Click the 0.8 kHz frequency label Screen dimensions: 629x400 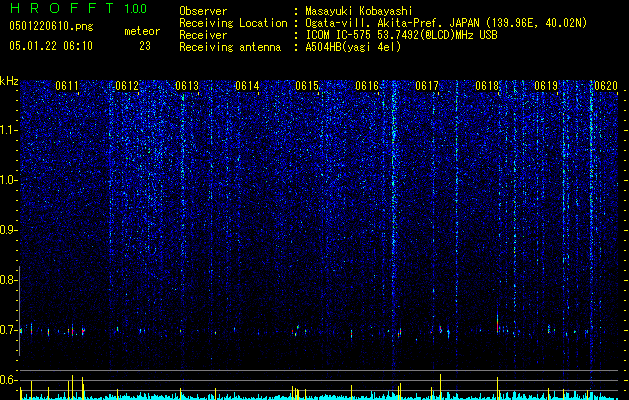click(8, 280)
